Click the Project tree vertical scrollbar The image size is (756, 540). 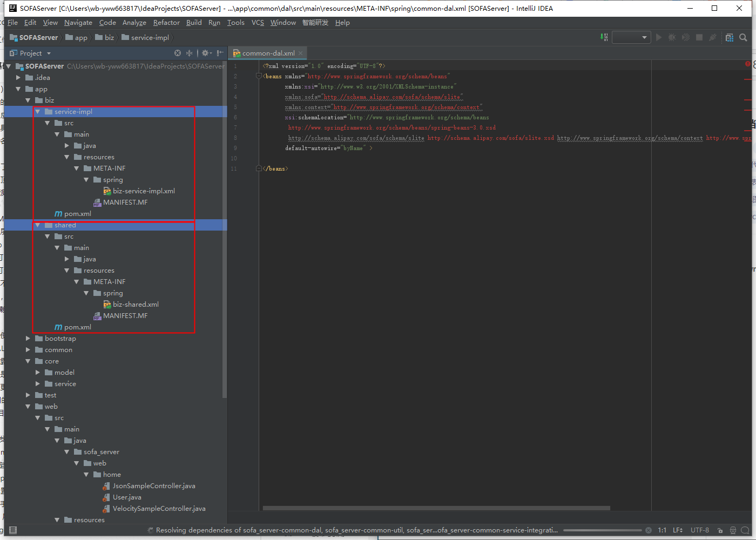point(225,230)
